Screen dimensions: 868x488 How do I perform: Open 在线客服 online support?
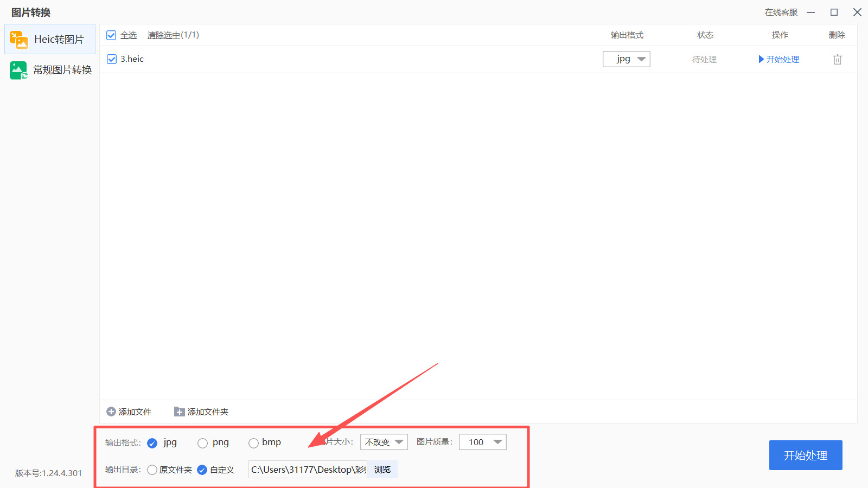coord(781,12)
